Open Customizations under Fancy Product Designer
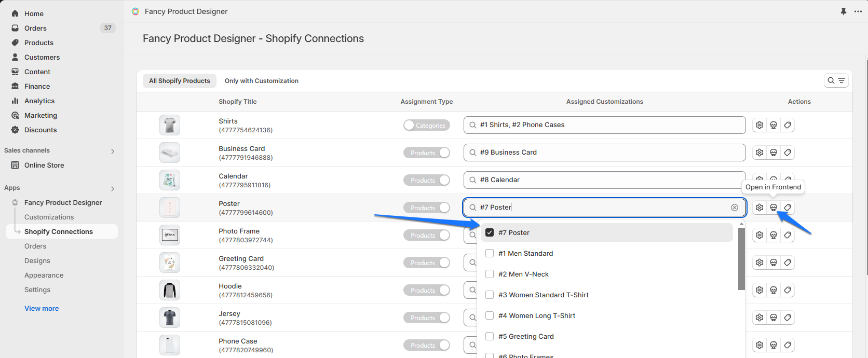The height and width of the screenshot is (358, 868). click(x=49, y=217)
